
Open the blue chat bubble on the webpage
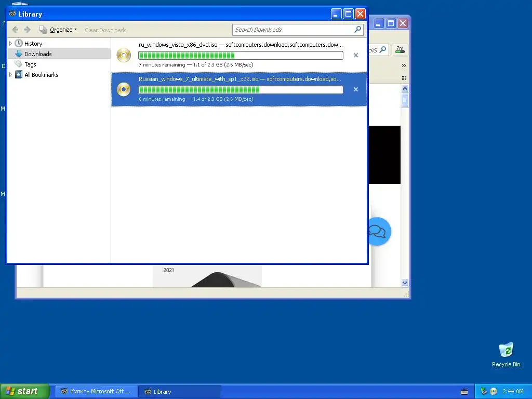point(380,231)
